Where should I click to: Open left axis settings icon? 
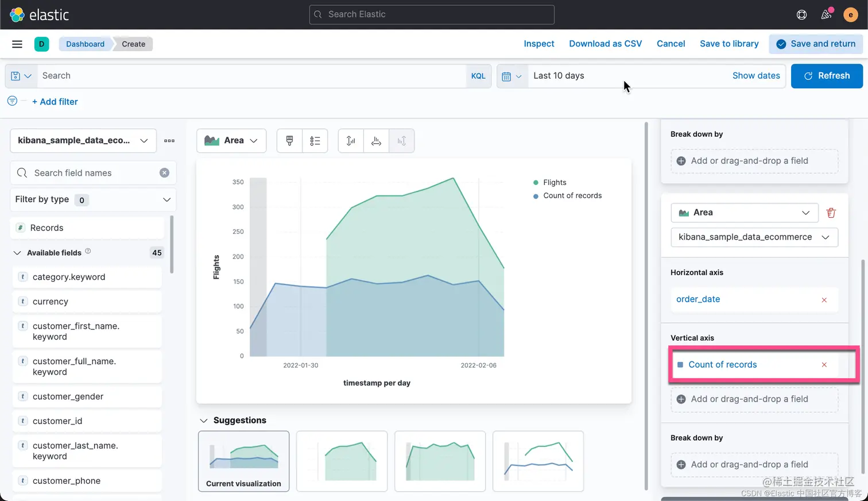click(x=351, y=141)
